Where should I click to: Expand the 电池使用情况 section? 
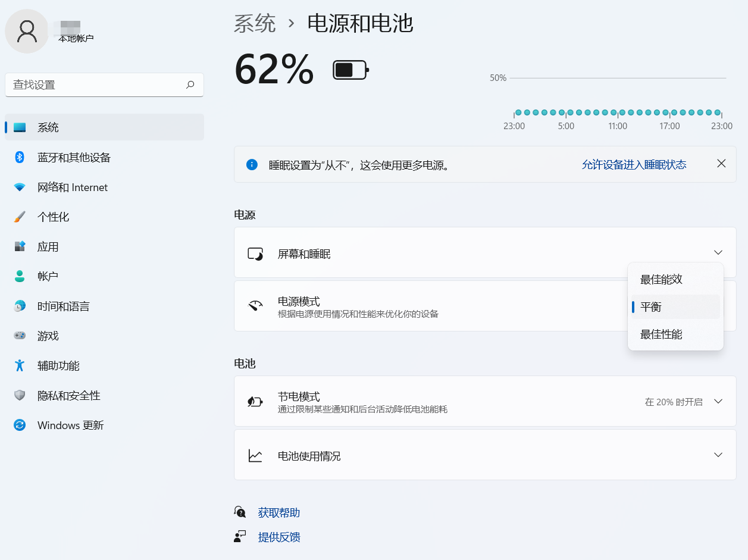coord(718,455)
